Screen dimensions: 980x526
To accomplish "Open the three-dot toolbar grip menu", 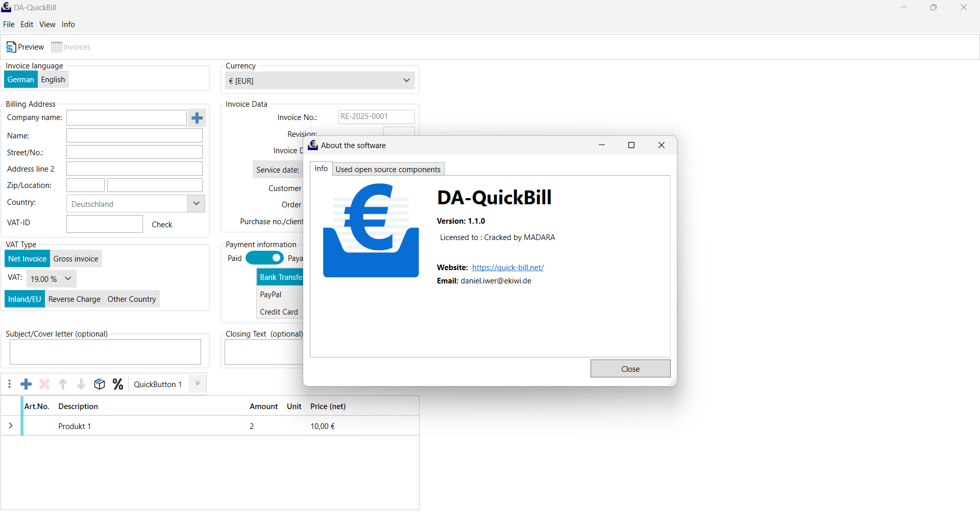I will pyautogui.click(x=10, y=384).
